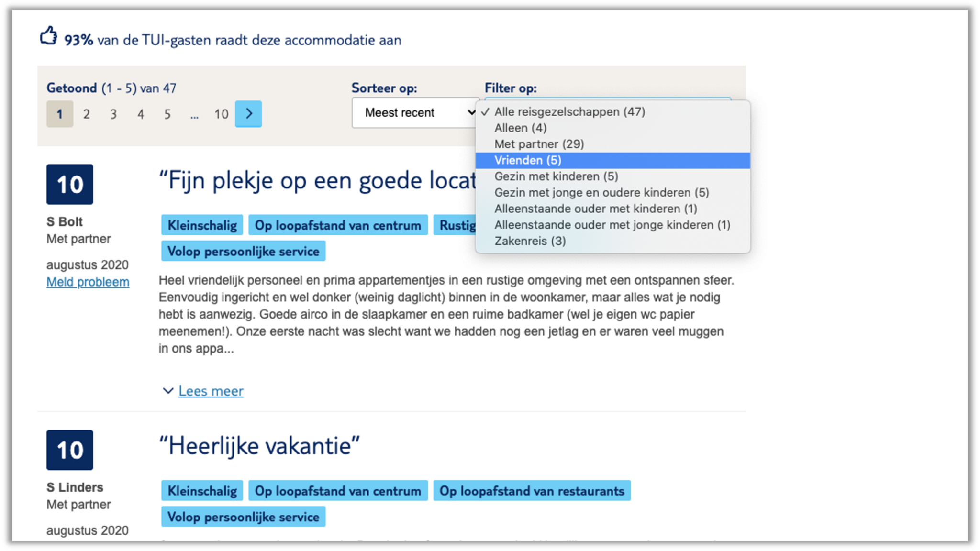The width and height of the screenshot is (980, 551).
Task: Click the Meld probleem link
Action: 88,282
